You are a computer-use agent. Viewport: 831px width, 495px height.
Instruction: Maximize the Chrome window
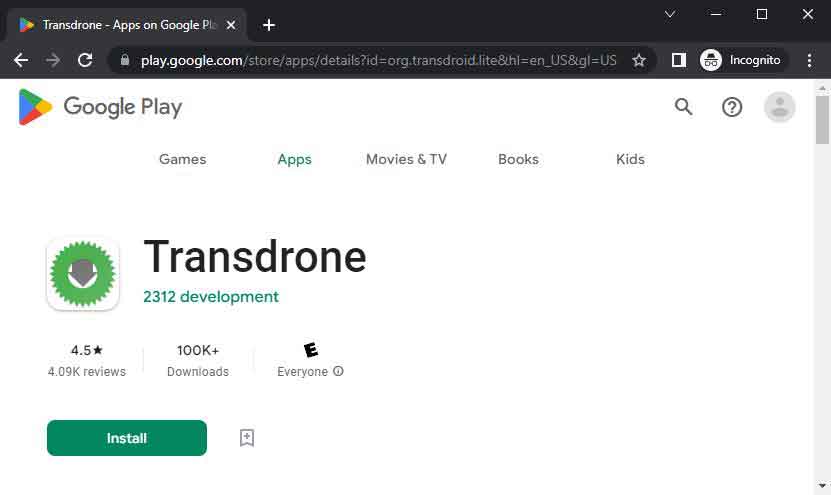[x=762, y=14]
